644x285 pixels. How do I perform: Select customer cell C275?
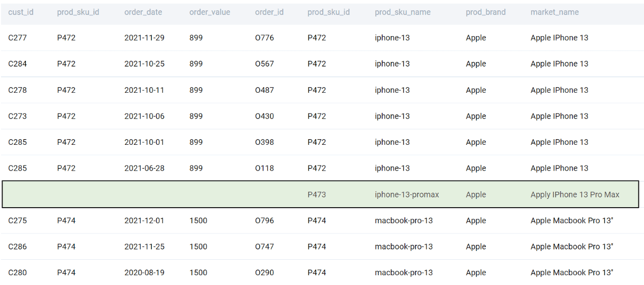(x=18, y=221)
